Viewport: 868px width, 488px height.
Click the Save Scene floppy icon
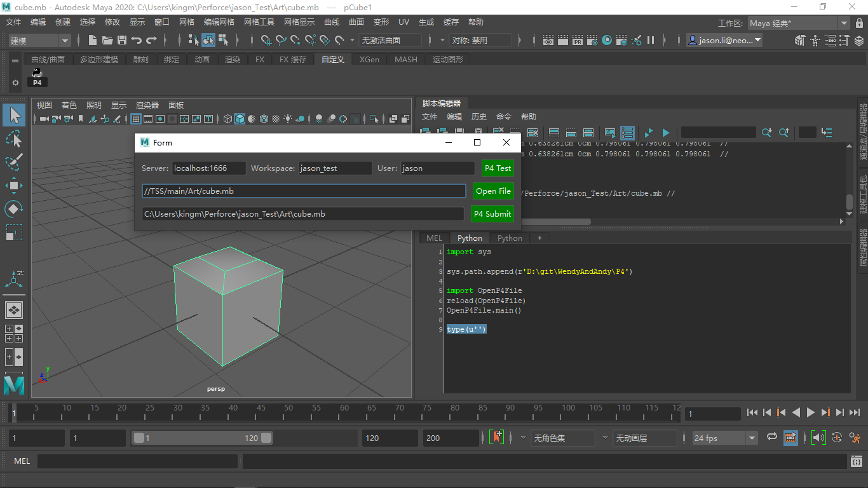click(121, 40)
